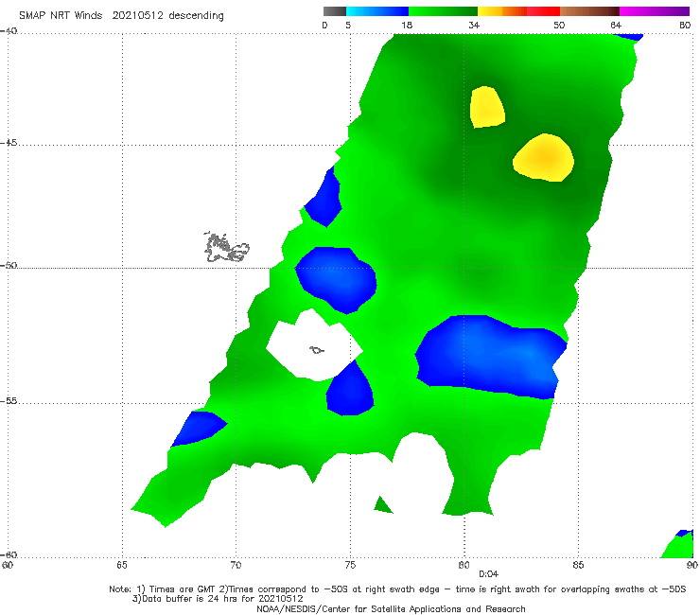The width and height of the screenshot is (700, 615).
Task: Click the "18" label under the color bar
Action: pyautogui.click(x=406, y=25)
